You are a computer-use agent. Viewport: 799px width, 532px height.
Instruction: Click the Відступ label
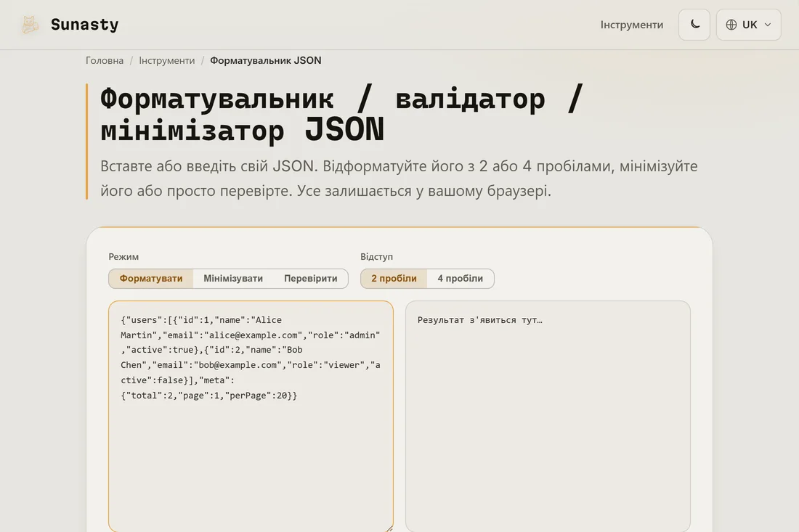tap(376, 257)
